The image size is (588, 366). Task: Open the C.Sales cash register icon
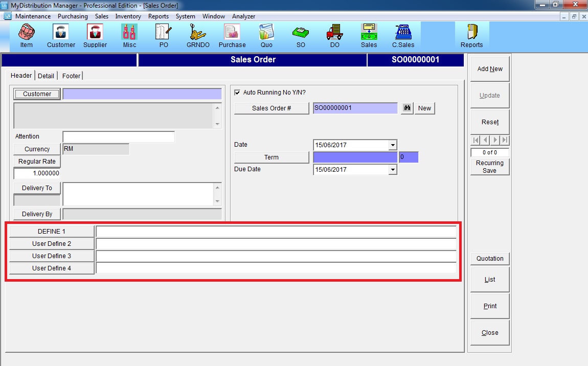pos(403,35)
